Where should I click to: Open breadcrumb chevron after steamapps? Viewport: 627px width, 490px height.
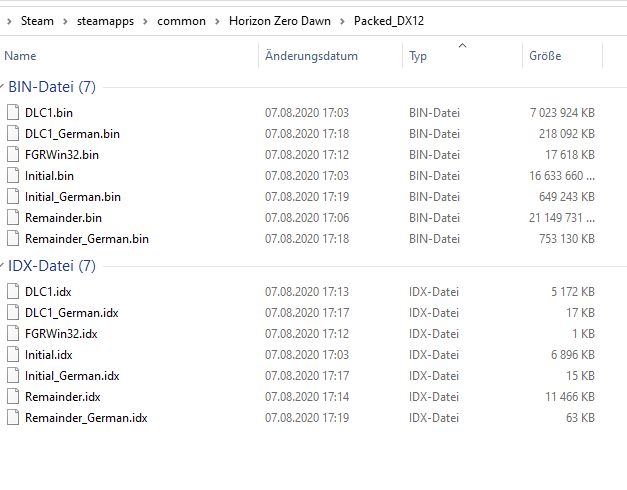point(146,21)
